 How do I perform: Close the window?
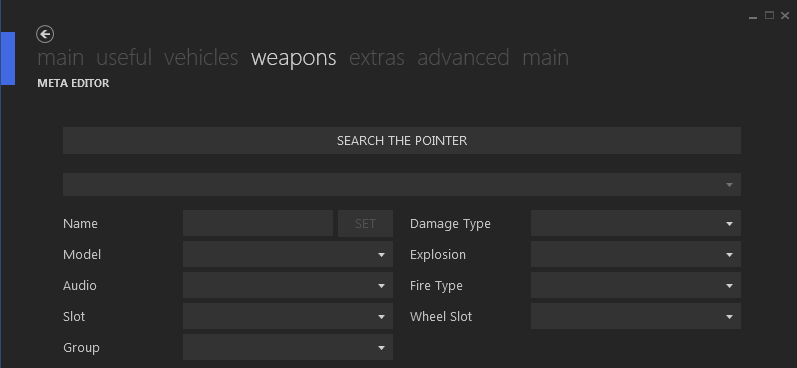pyautogui.click(x=785, y=16)
